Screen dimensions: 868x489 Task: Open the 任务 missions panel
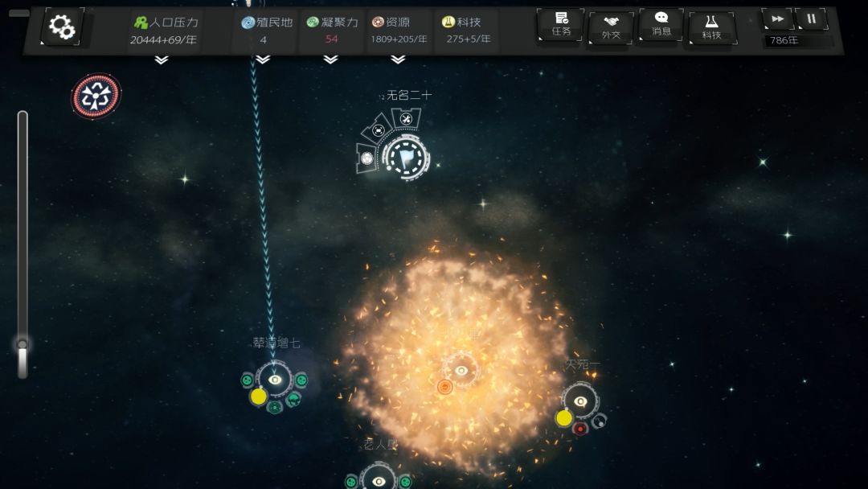pos(561,24)
